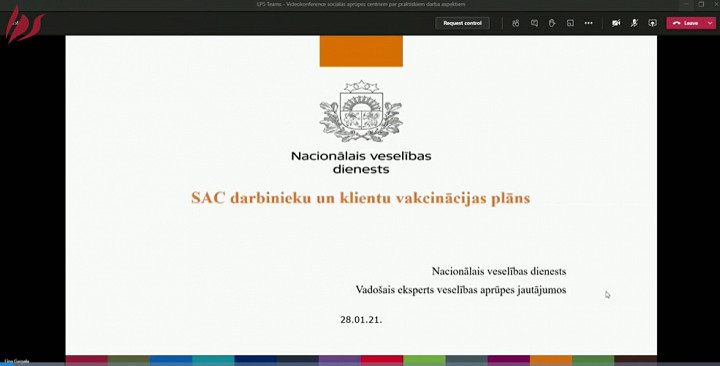Raise your hand in the meeting

[552, 23]
